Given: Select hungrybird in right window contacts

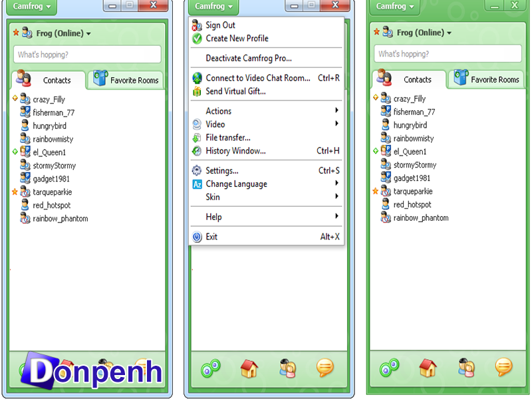Looking at the screenshot, I should coord(410,125).
